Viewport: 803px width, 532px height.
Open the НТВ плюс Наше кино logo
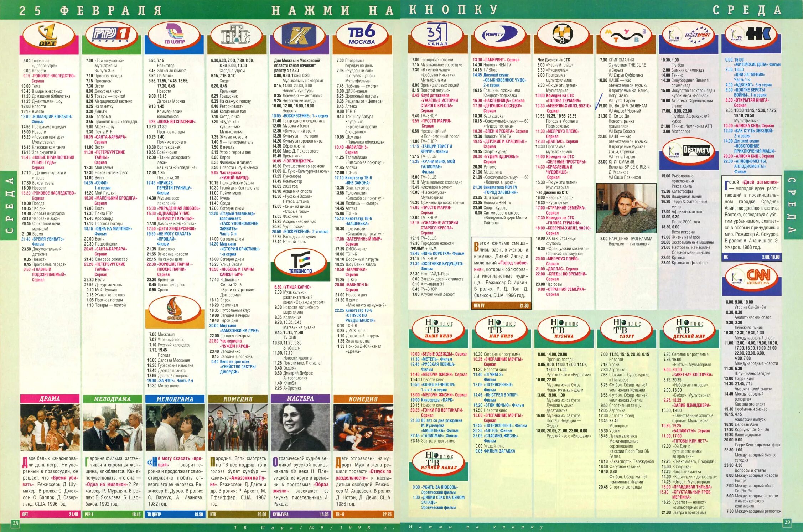(438, 329)
